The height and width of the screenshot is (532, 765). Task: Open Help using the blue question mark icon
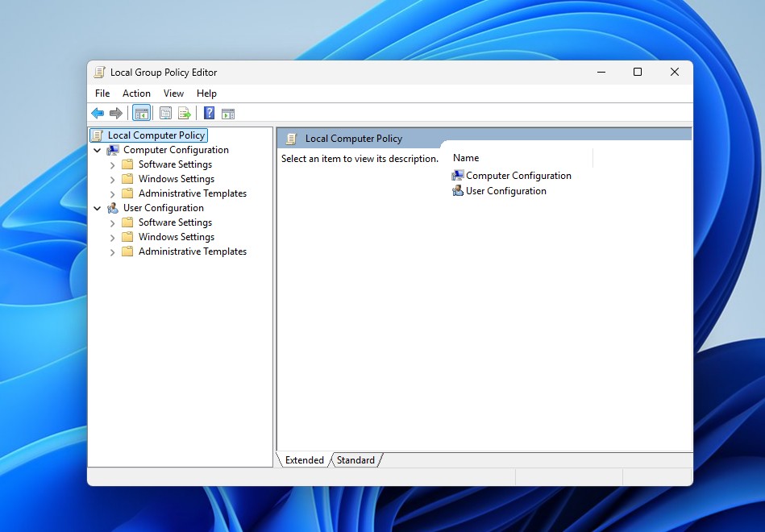[x=208, y=113]
